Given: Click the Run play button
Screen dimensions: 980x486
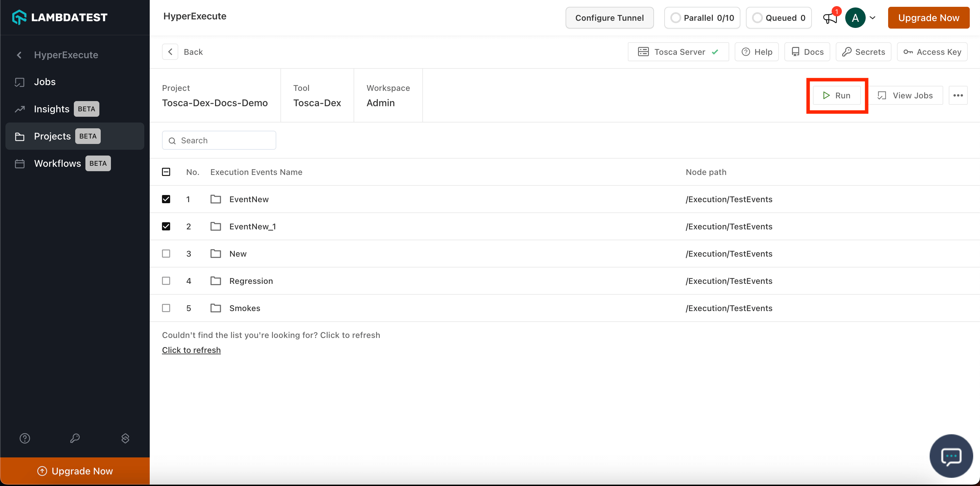Looking at the screenshot, I should (837, 96).
